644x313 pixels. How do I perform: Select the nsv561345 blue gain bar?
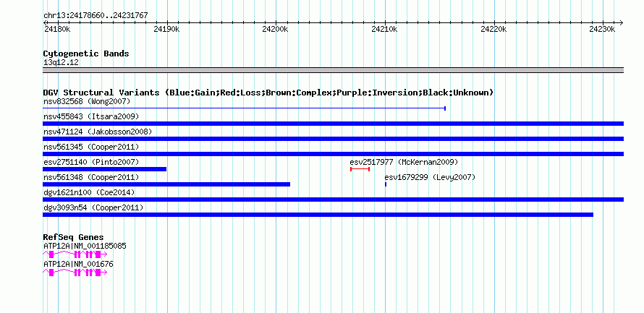pos(333,154)
